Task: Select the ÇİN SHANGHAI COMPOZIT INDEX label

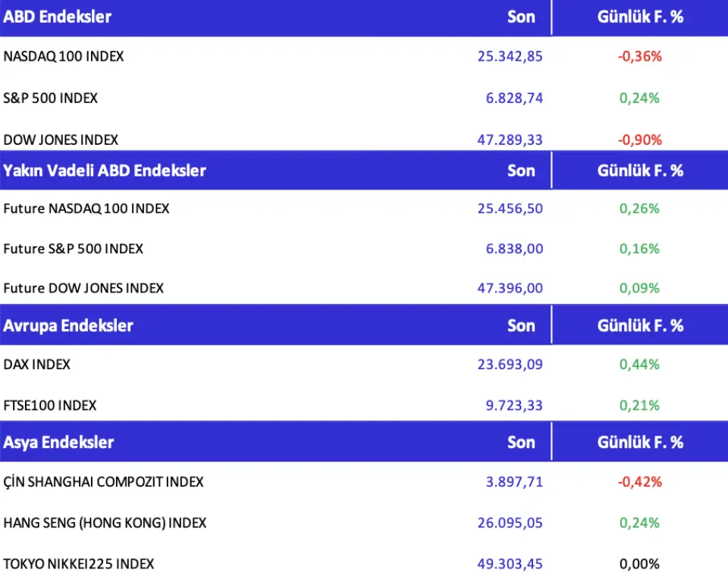Action: tap(104, 482)
